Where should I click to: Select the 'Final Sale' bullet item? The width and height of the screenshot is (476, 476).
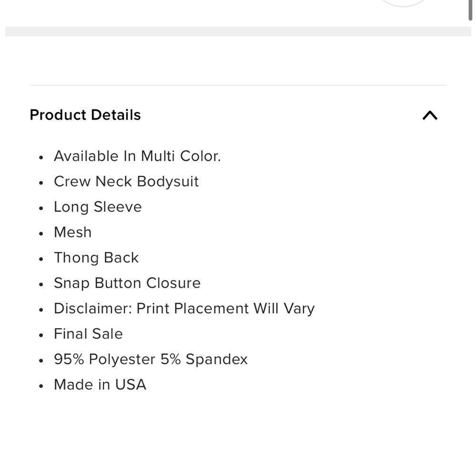tap(88, 334)
